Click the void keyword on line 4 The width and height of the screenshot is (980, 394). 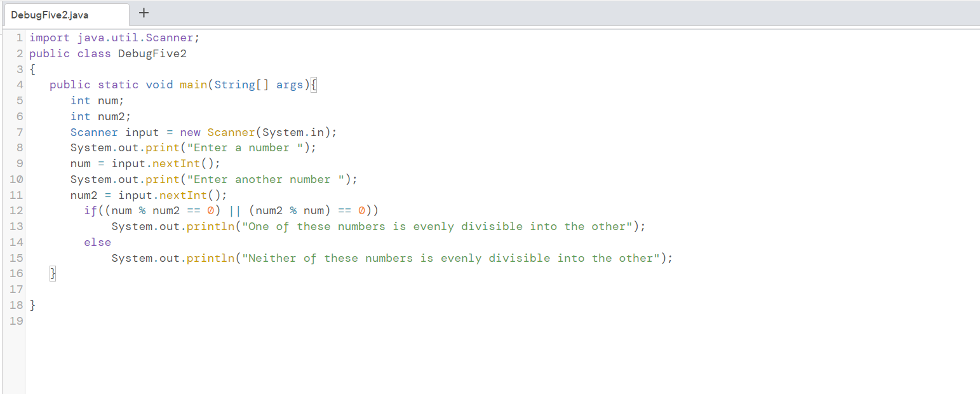[159, 85]
